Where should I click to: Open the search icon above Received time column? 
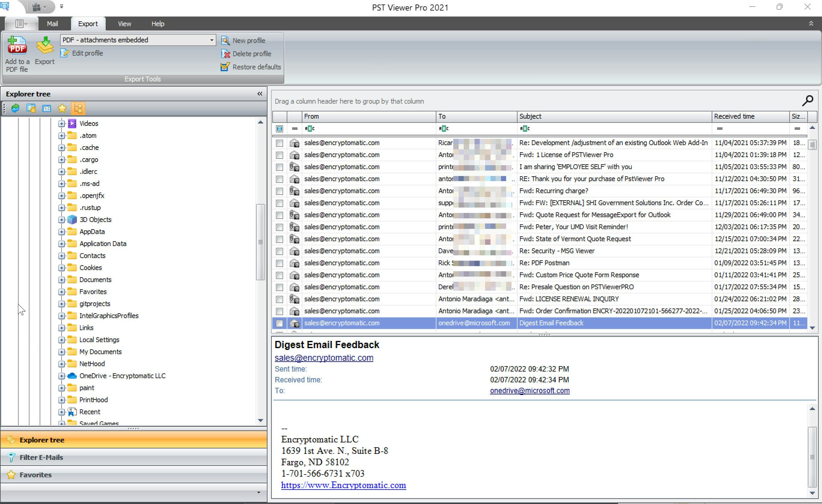pos(808,100)
